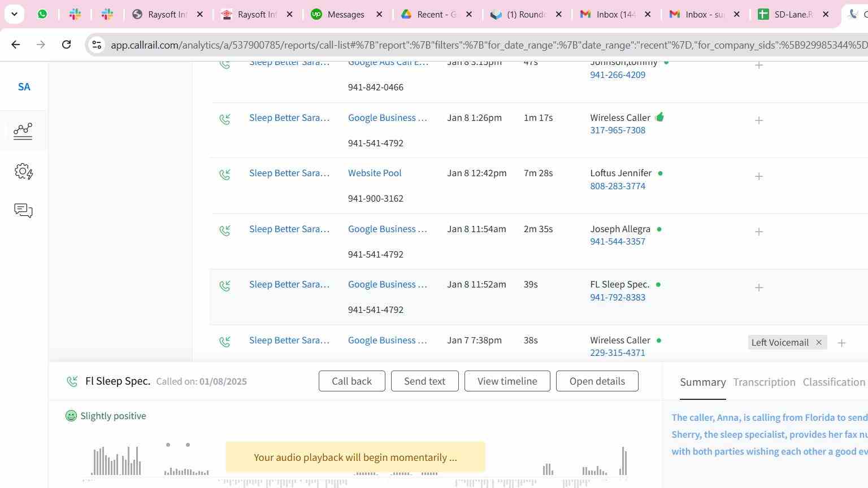This screenshot has width=868, height=488.
Task: Add another tag next to Left Voicemail
Action: point(841,343)
